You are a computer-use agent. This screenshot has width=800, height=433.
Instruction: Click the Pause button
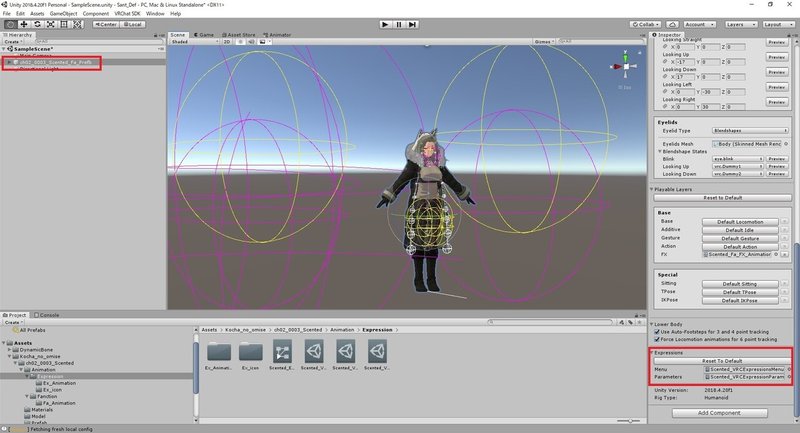(399, 24)
